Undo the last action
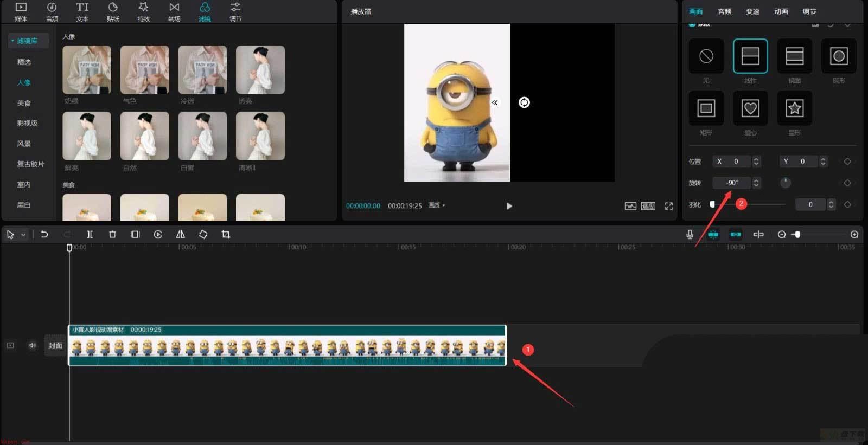 (x=44, y=234)
